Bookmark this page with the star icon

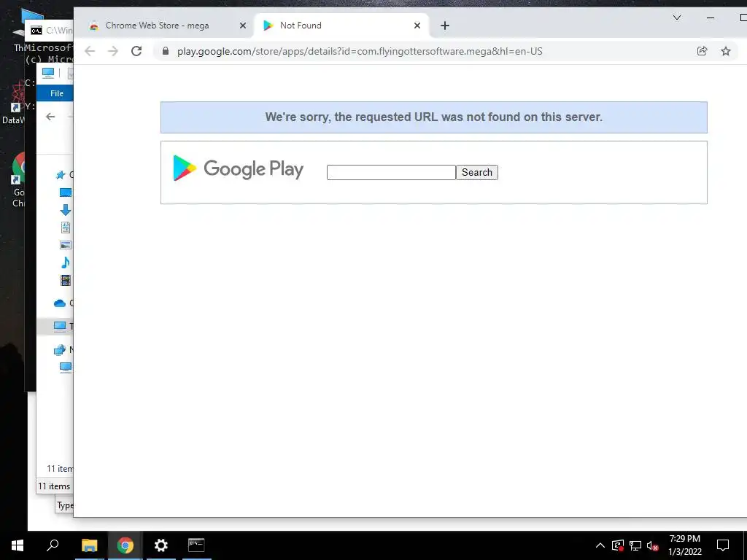pyautogui.click(x=726, y=51)
